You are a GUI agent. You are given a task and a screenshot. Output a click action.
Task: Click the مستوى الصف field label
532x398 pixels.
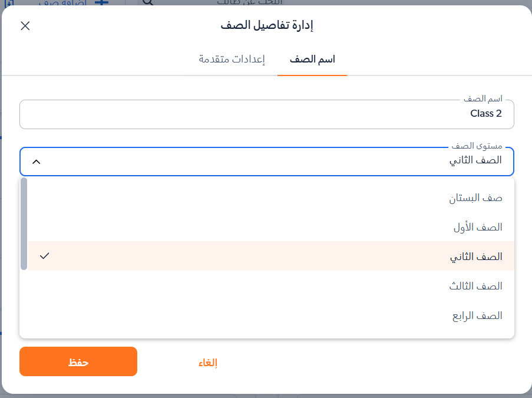(x=477, y=146)
